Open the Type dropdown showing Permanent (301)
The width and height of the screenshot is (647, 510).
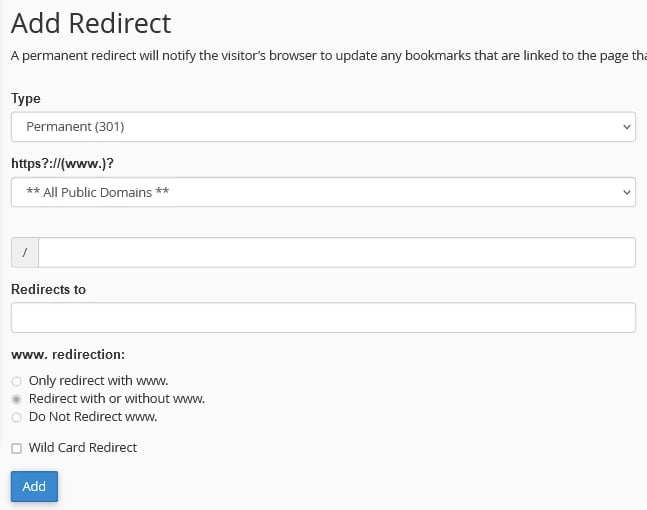click(x=323, y=127)
